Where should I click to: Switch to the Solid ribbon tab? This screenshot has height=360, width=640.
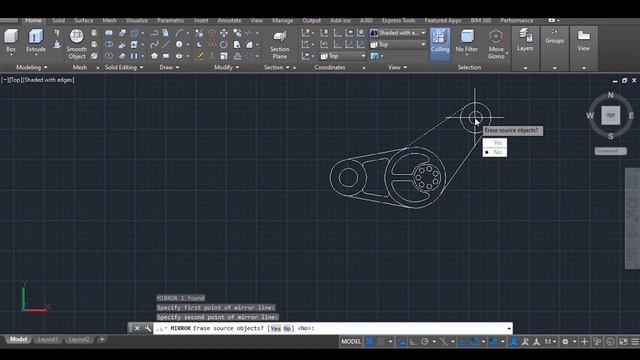coord(58,20)
